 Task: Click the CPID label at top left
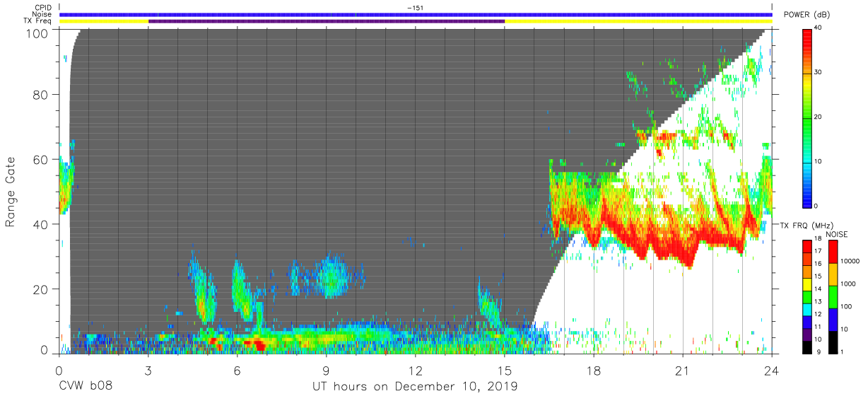42,8
